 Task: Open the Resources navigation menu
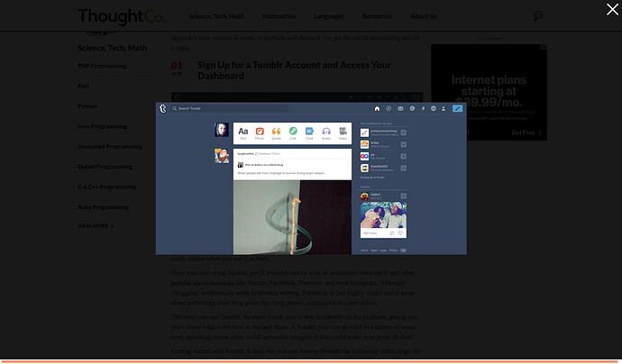[x=377, y=16]
